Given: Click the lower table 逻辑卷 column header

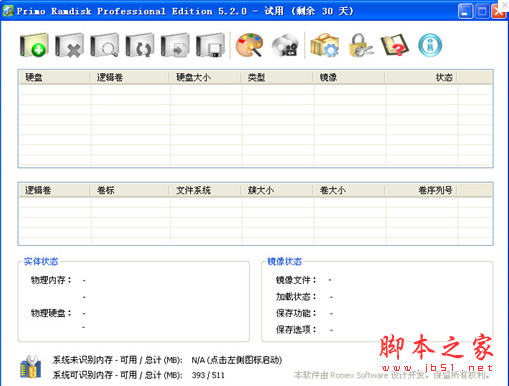Looking at the screenshot, I should (x=54, y=190).
